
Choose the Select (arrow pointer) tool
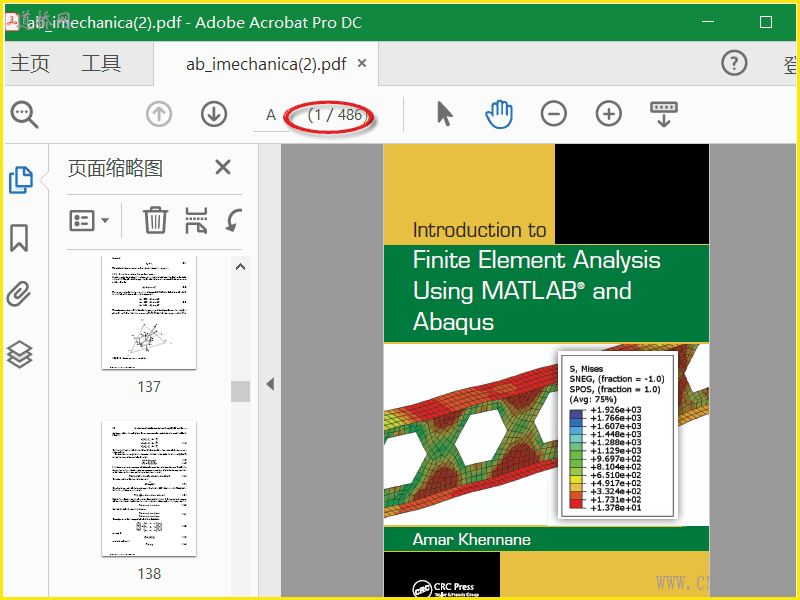444,113
